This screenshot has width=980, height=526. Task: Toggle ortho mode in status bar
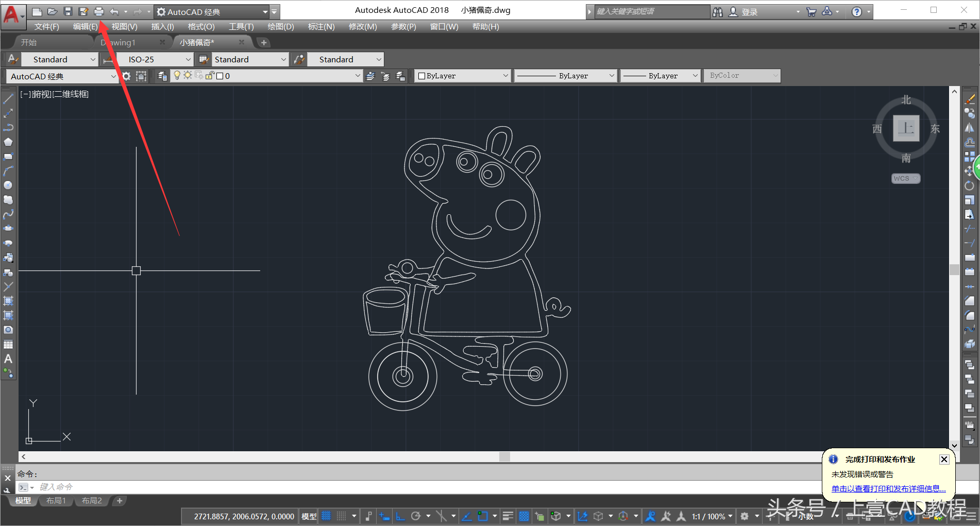[400, 516]
